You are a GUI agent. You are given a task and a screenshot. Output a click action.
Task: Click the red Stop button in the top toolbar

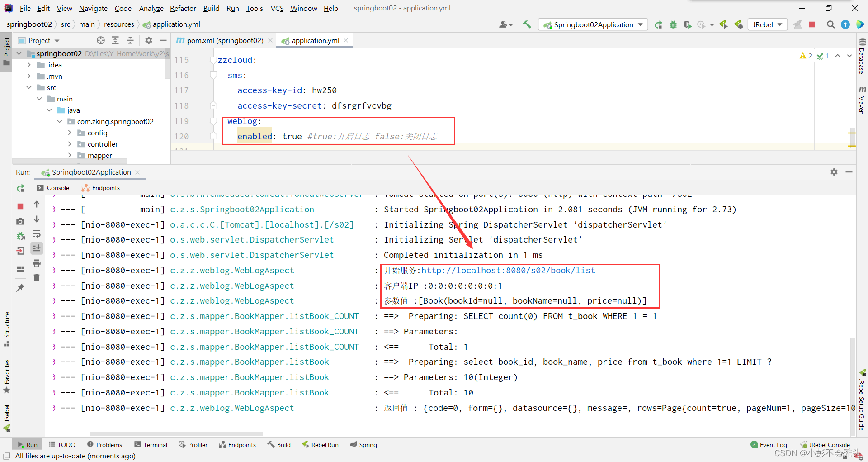[812, 24]
